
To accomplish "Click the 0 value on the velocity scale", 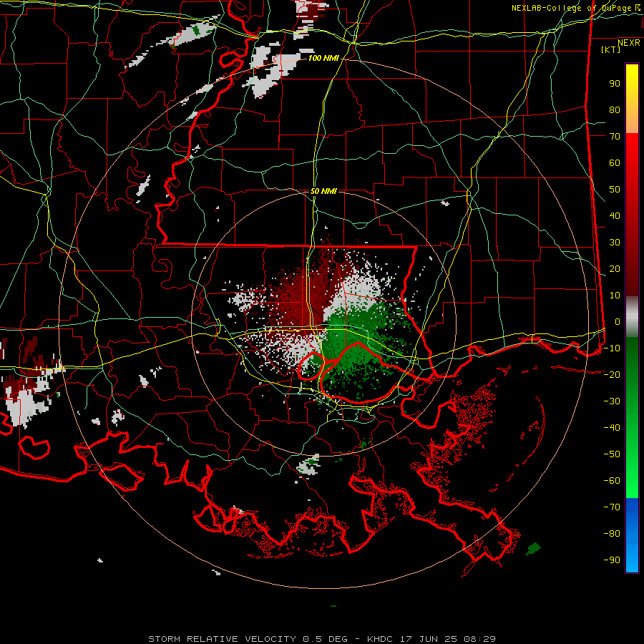I will (x=618, y=322).
